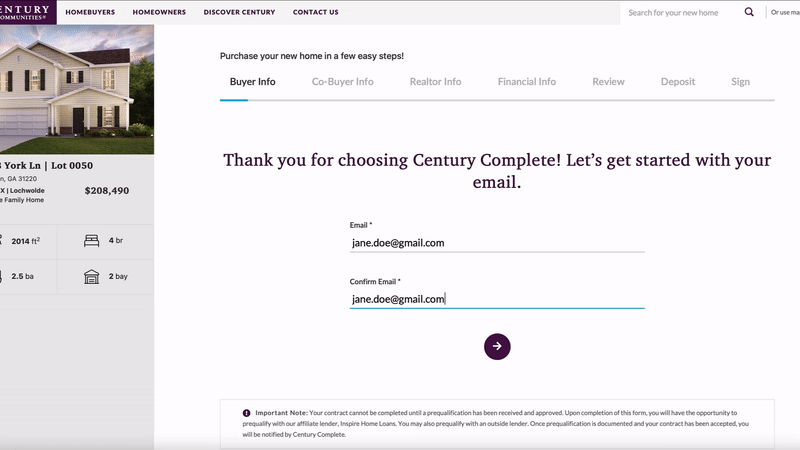Click the house photo thumbnail
Viewport: 800px width, 450px height.
click(x=77, y=89)
